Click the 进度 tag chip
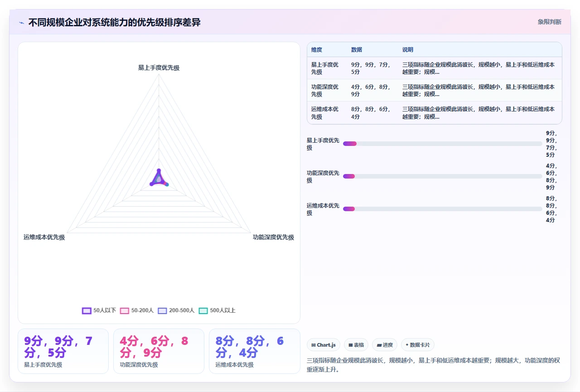The image size is (580, 392). pyautogui.click(x=385, y=345)
